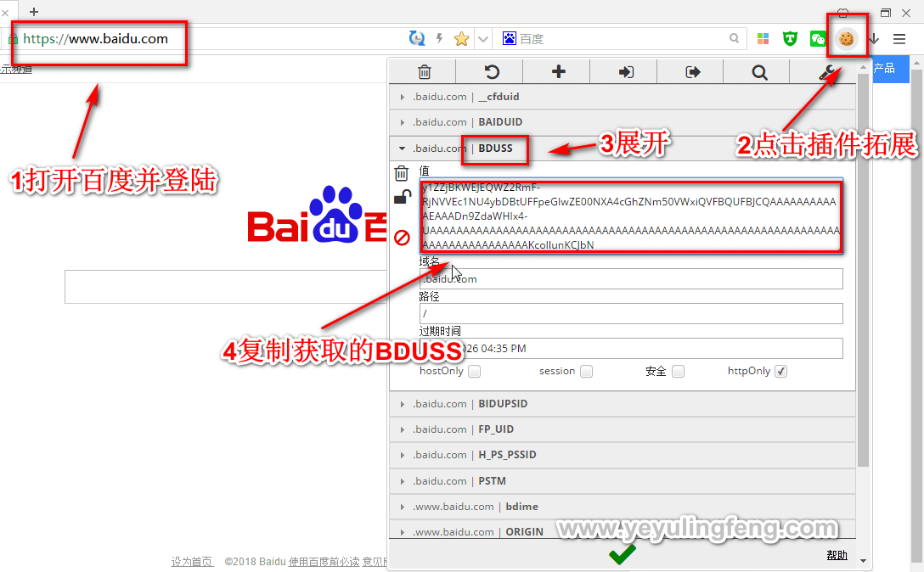Screen dimensions: 924x572
Task: Open the bookmark star dropdown arrow
Action: click(x=483, y=40)
